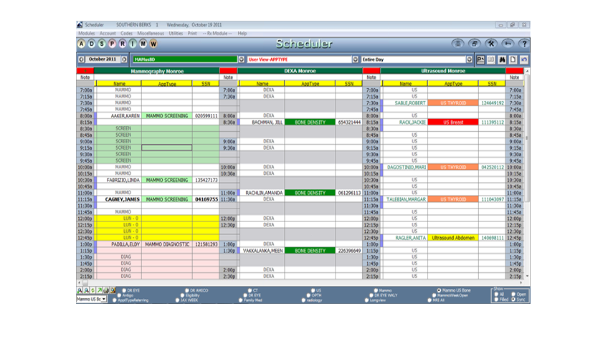Open the tools wrench-and-hammer icon
608x364 pixels.
(x=491, y=44)
